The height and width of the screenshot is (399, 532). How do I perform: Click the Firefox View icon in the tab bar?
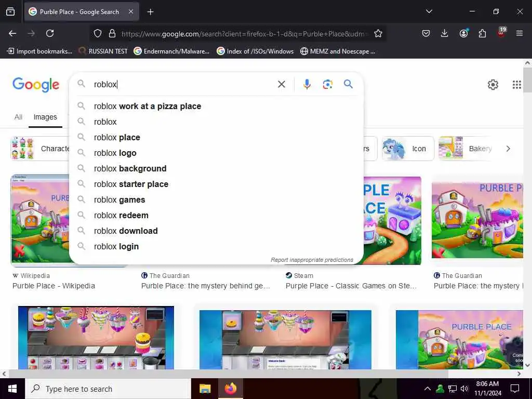pyautogui.click(x=10, y=11)
